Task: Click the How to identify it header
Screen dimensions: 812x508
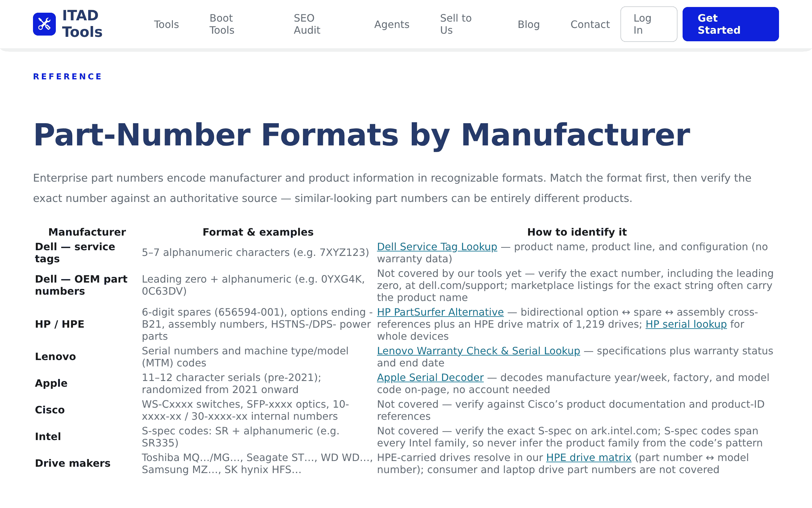Action: point(577,232)
